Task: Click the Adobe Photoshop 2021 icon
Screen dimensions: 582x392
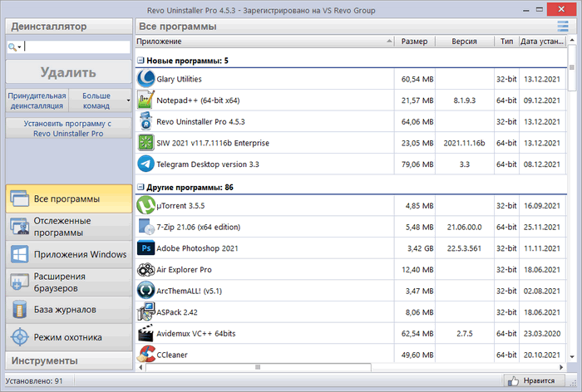Action: click(145, 248)
